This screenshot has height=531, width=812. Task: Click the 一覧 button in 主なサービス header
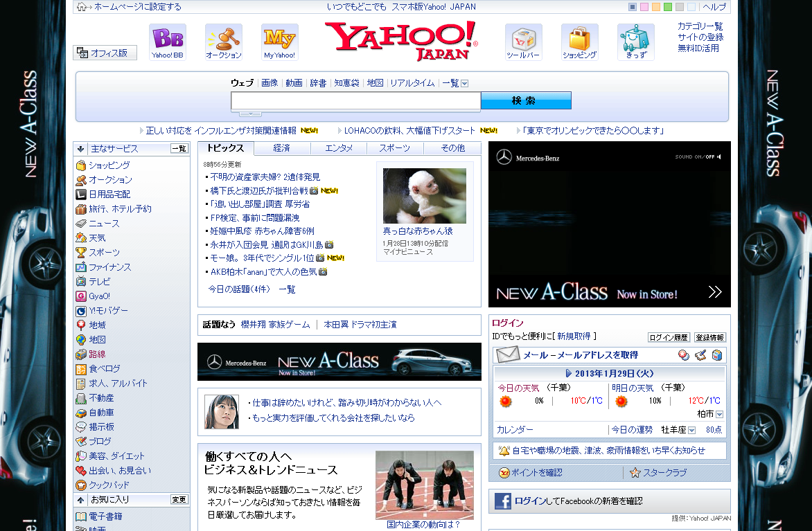pyautogui.click(x=179, y=149)
